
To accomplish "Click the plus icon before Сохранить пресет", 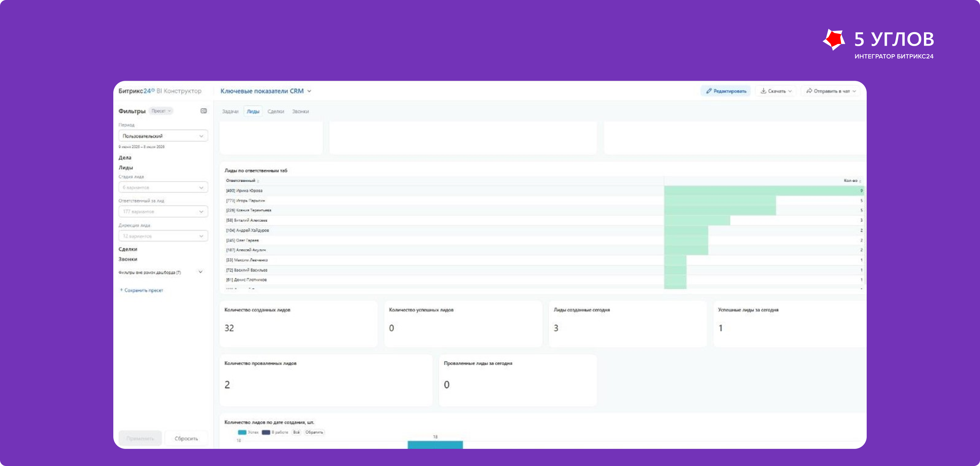I will coord(121,290).
